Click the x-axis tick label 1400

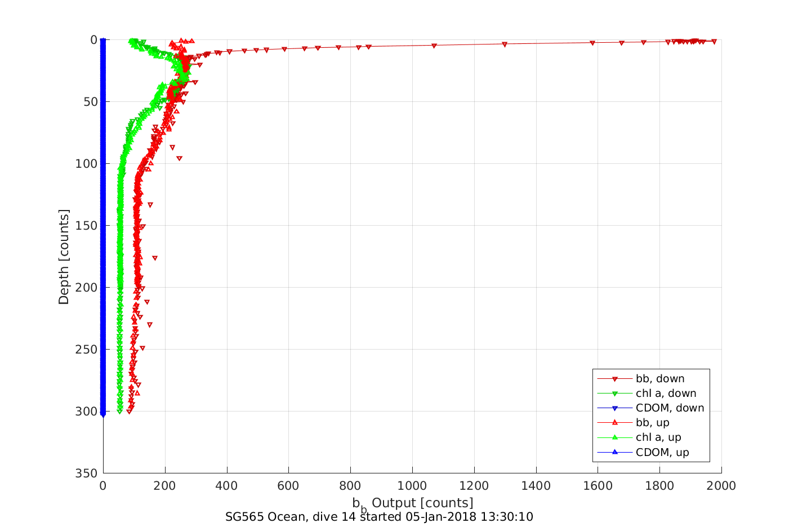536,486
